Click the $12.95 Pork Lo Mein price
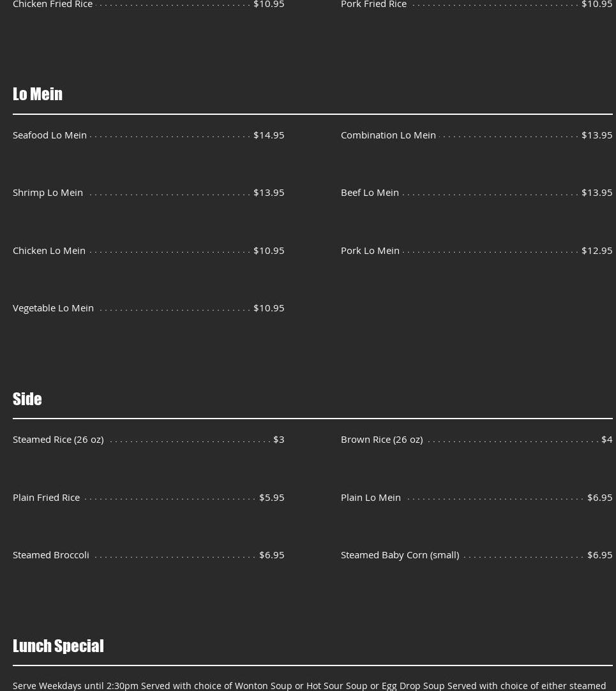The width and height of the screenshot is (616, 691). click(x=597, y=250)
